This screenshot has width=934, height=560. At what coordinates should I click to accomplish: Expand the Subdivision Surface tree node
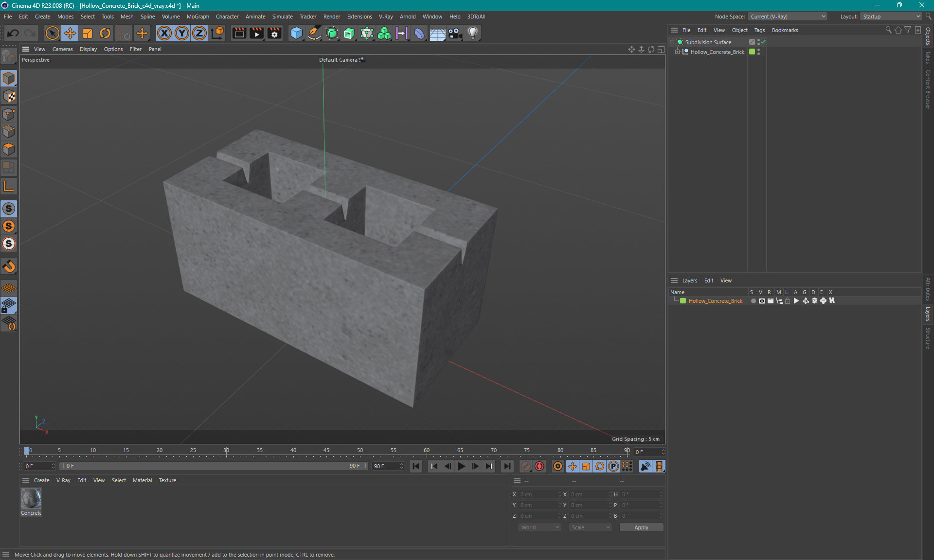coord(672,42)
